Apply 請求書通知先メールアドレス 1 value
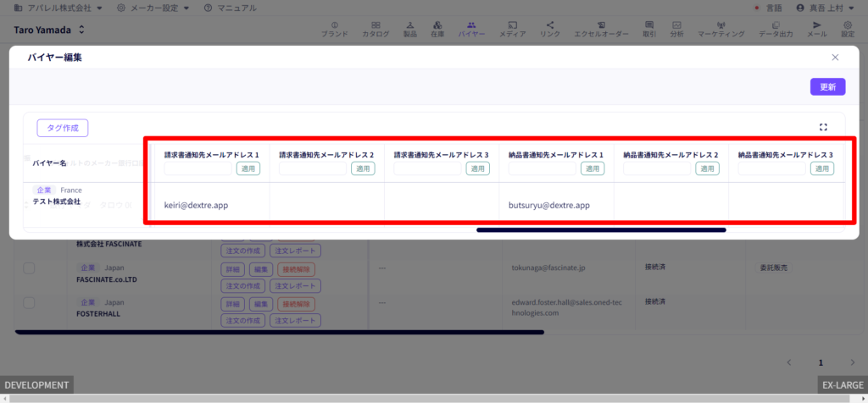868x403 pixels. tap(248, 168)
